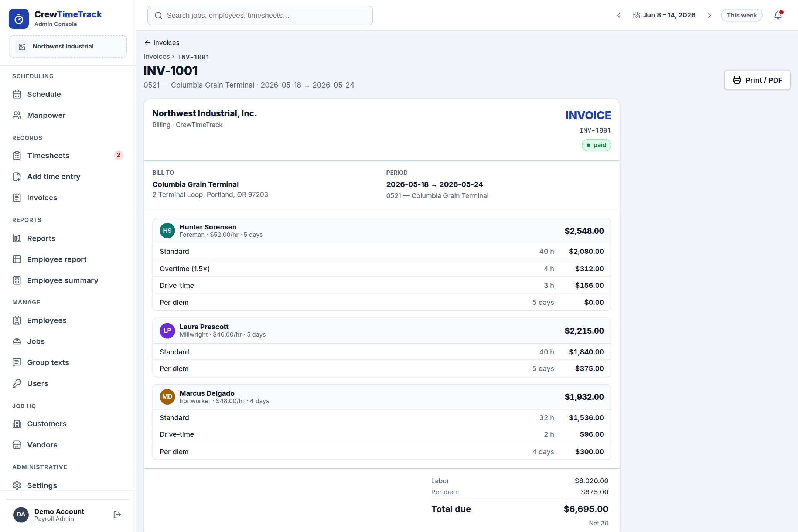This screenshot has width=798, height=532.
Task: Click the Columbia Grain Terminal bill-to name
Action: [x=195, y=184]
